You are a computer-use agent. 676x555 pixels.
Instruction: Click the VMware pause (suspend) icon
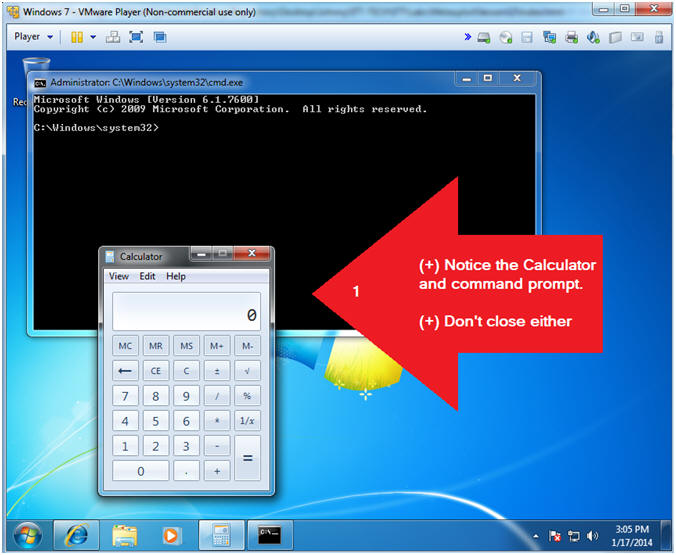77,37
